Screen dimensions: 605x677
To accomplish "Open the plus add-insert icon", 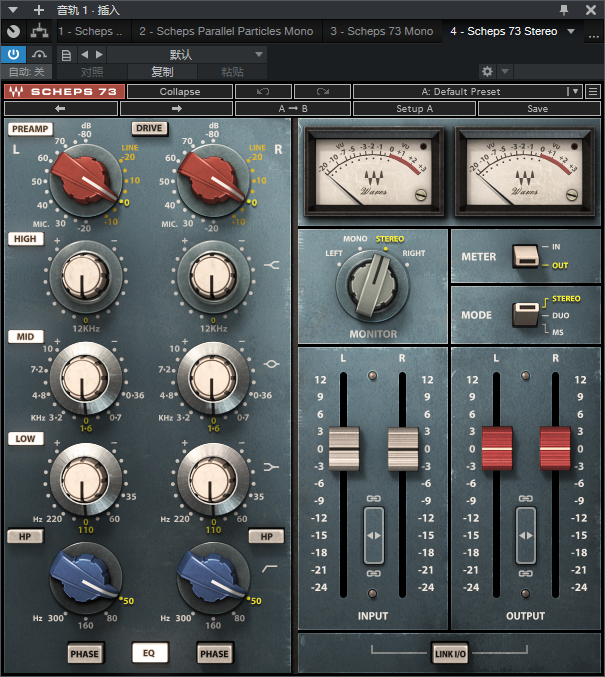I will click(39, 9).
